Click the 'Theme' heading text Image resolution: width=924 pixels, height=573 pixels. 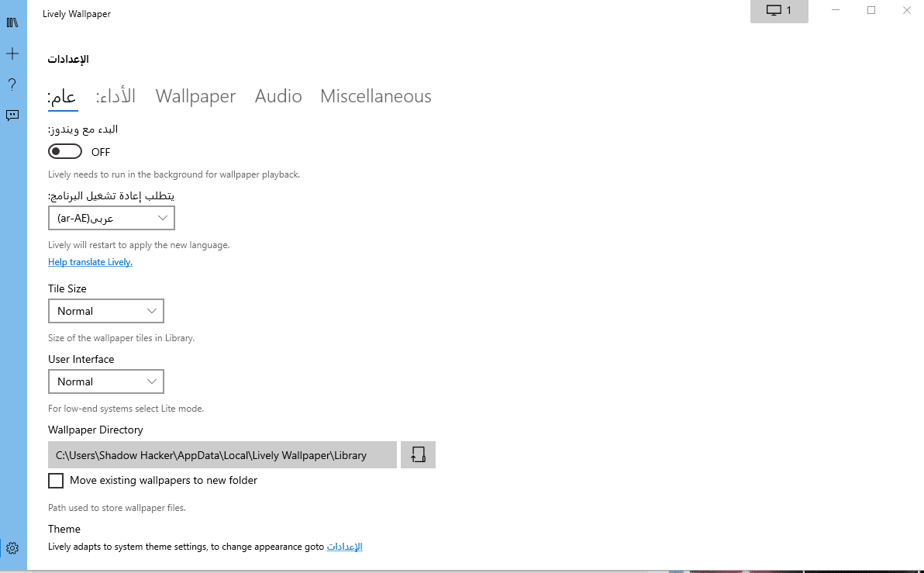pos(64,529)
